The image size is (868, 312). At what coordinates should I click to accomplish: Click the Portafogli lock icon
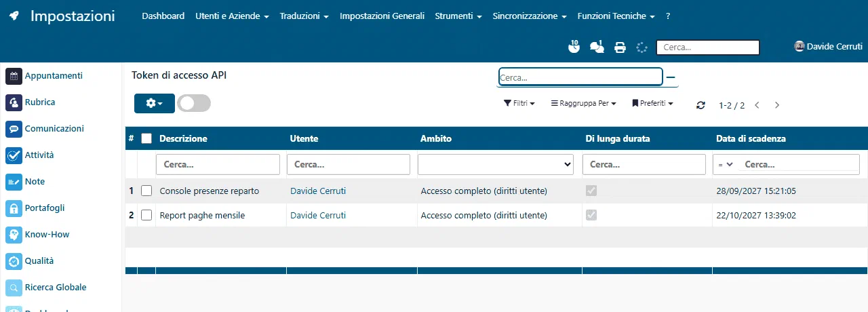pyautogui.click(x=14, y=208)
